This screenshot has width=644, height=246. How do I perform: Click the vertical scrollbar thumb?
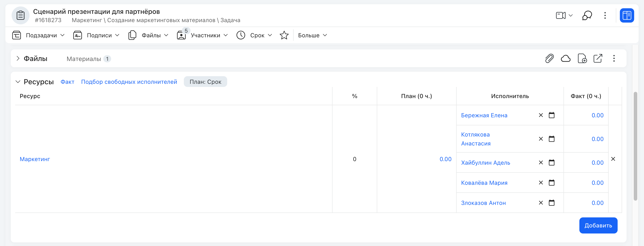tap(635, 146)
